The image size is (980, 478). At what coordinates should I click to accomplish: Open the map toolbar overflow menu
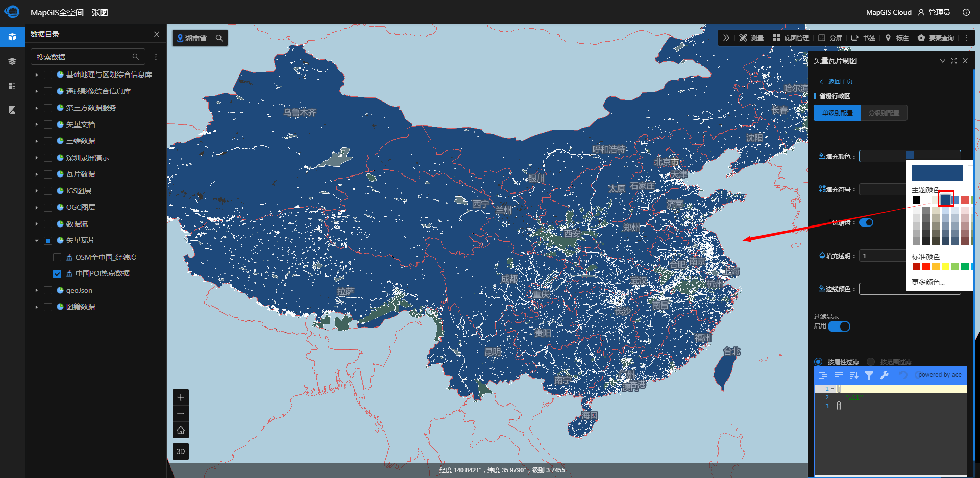[966, 38]
